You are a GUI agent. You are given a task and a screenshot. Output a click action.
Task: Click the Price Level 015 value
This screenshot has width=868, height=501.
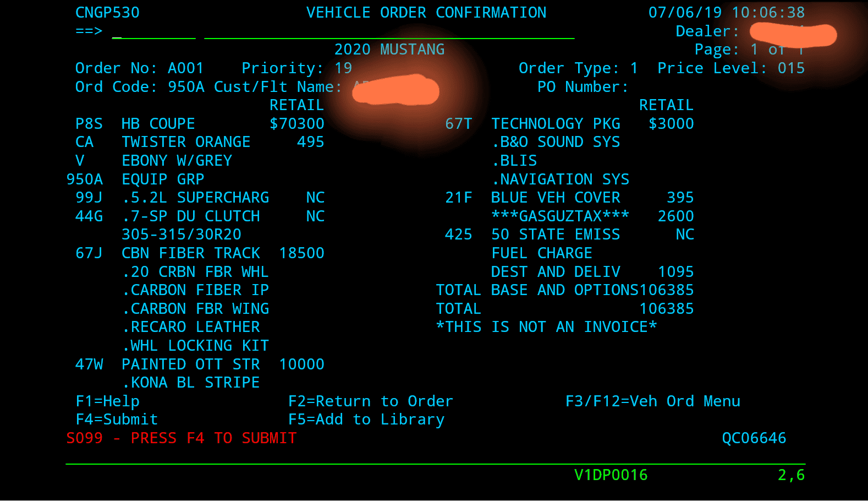[791, 68]
